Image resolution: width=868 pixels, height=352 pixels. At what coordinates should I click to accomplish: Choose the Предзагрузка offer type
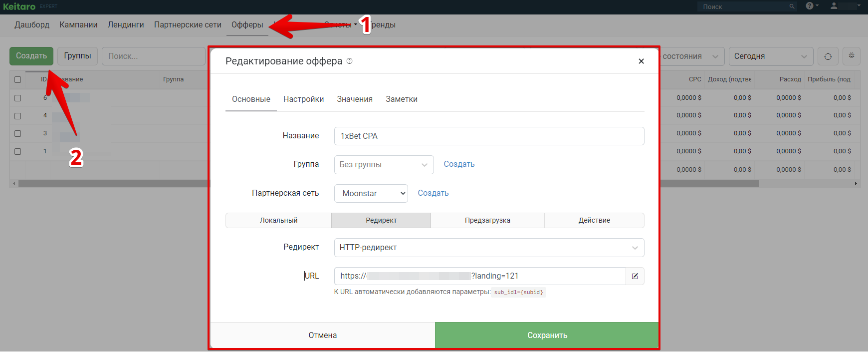pyautogui.click(x=487, y=220)
